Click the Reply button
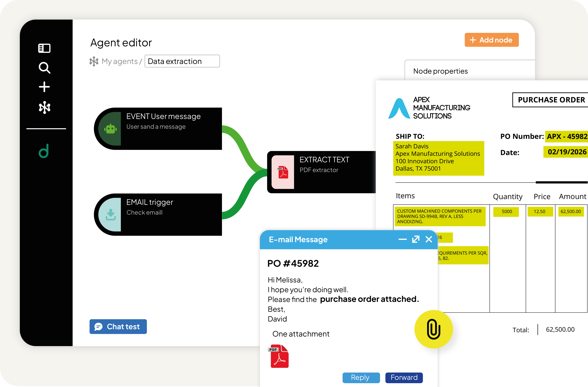This screenshot has height=387, width=588. [361, 378]
